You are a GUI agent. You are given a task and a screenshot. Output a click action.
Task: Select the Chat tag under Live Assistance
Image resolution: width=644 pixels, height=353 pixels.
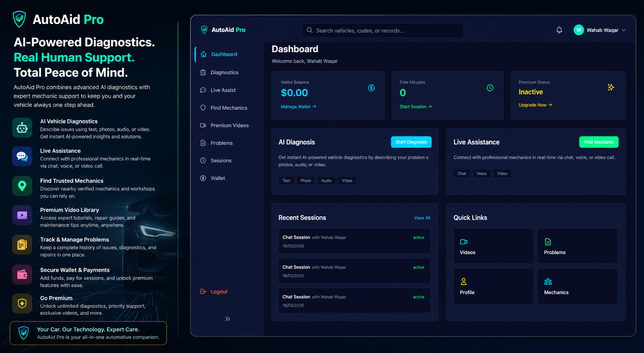462,174
